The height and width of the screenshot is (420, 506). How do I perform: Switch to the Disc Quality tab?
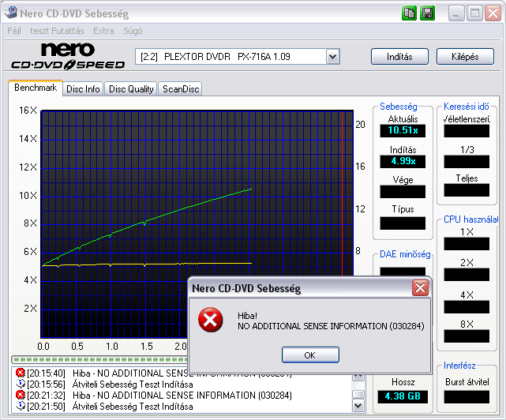coord(131,88)
